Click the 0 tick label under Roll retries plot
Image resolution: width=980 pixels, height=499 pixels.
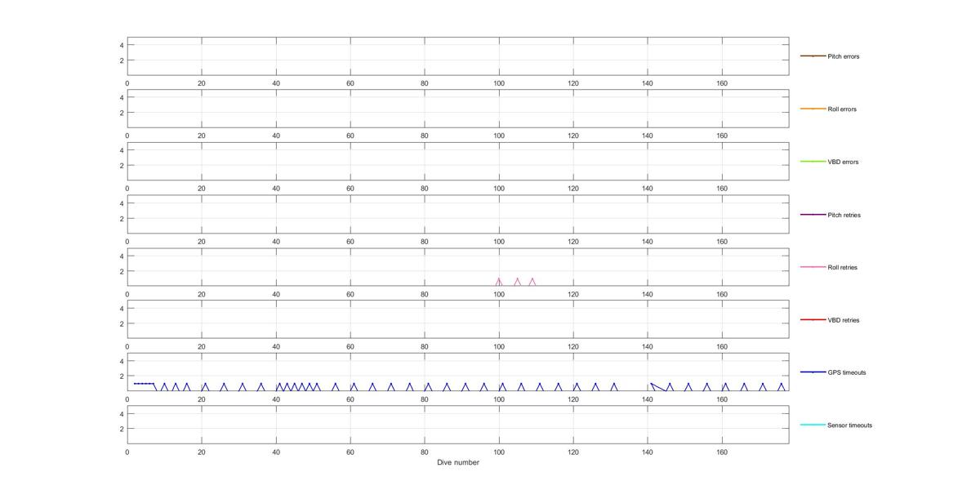point(127,294)
